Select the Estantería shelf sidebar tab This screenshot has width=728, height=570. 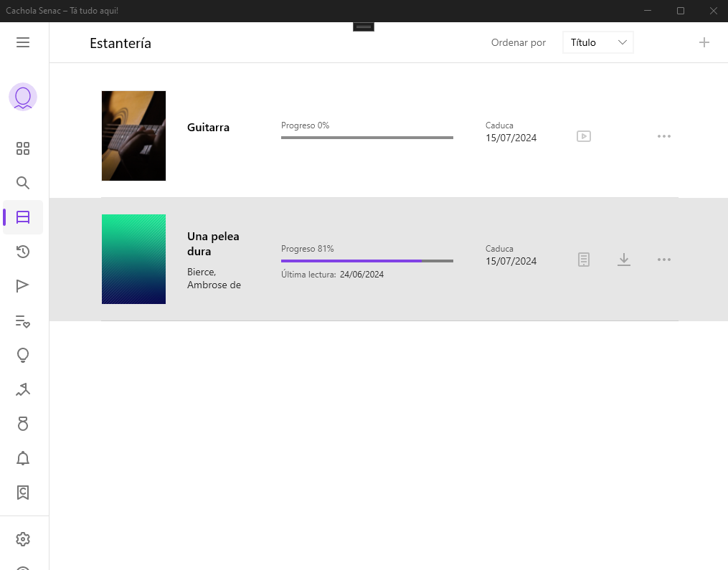[x=23, y=217]
